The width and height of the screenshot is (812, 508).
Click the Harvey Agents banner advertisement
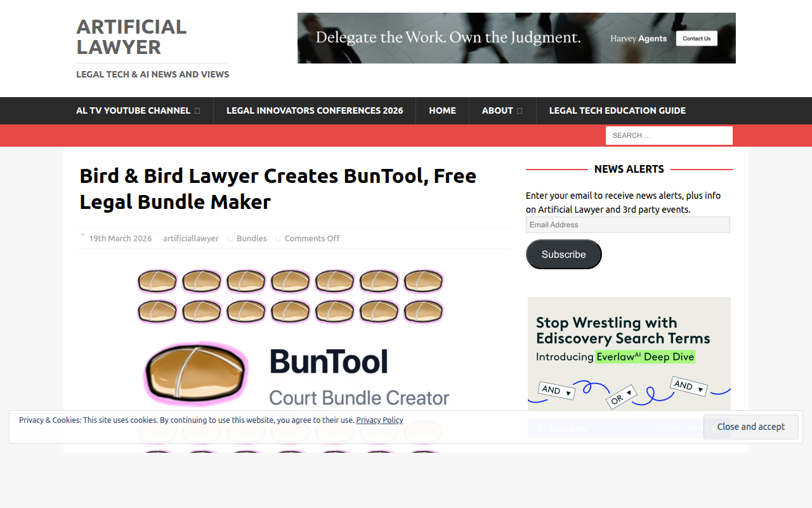tap(516, 38)
